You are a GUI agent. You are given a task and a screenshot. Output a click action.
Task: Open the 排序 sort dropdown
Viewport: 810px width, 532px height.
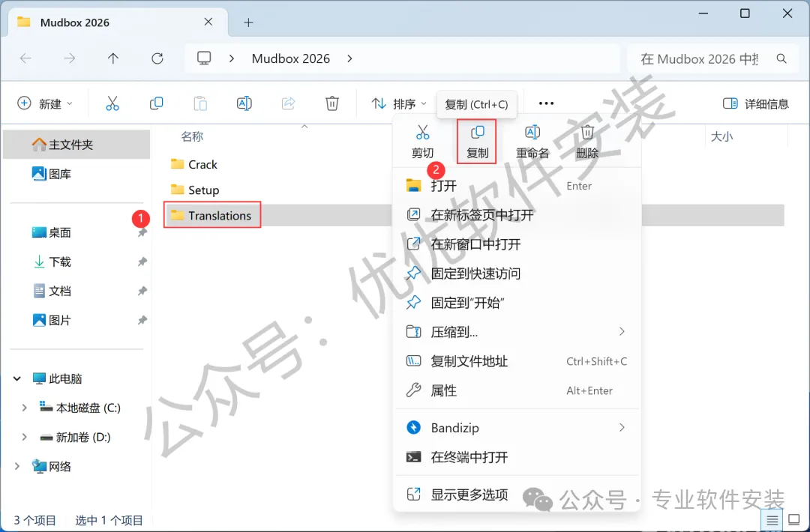[399, 103]
